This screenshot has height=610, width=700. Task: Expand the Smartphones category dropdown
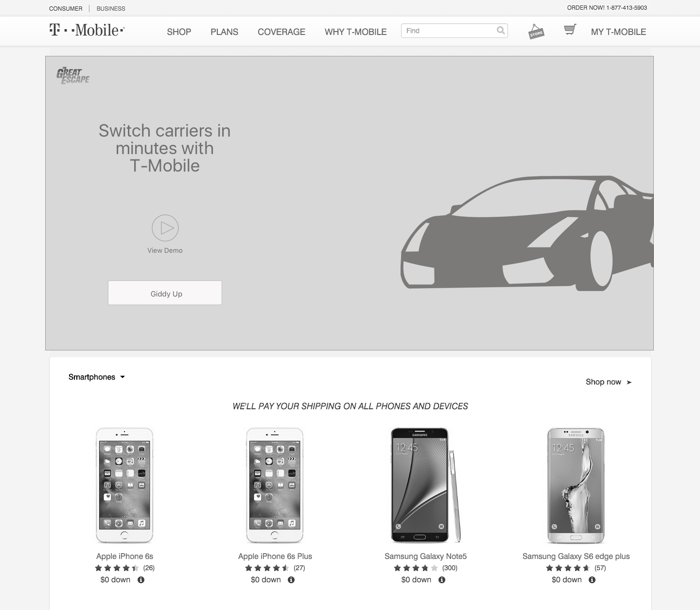[x=97, y=377]
